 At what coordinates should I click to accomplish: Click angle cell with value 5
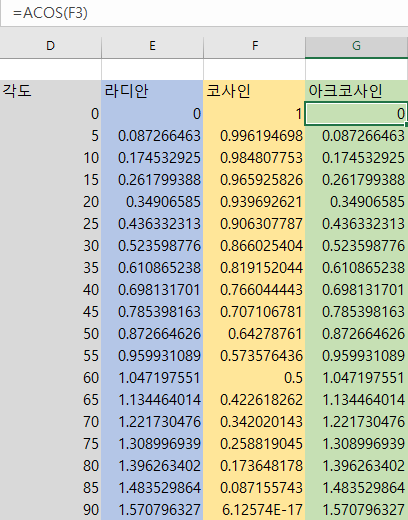[x=51, y=136]
